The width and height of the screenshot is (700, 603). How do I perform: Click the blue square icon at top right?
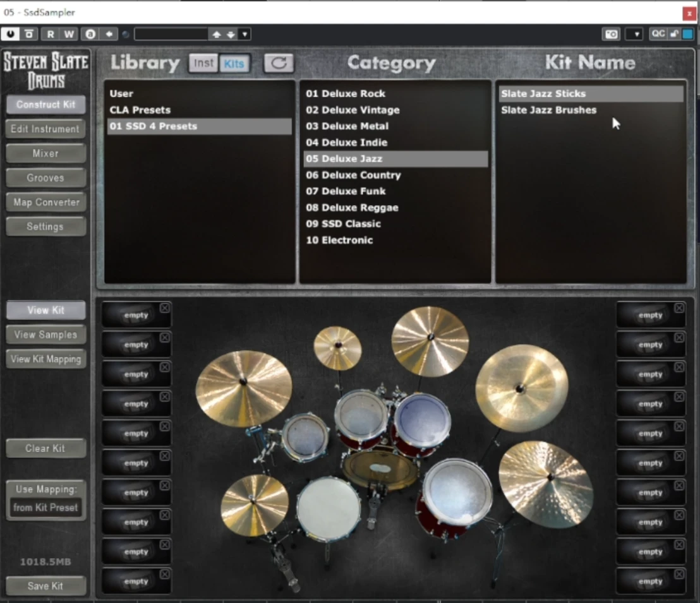[688, 34]
